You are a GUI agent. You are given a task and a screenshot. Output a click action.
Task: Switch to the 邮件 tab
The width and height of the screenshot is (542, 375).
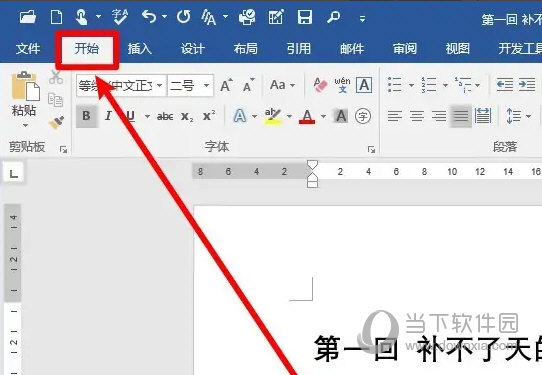tap(352, 49)
